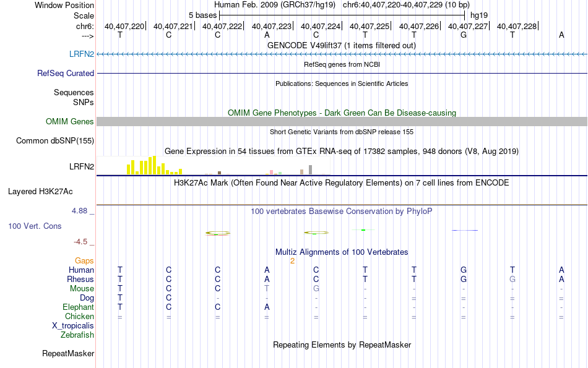The width and height of the screenshot is (588, 368).
Task: Open the Layered H3K27Ac track label
Action: tap(40, 192)
